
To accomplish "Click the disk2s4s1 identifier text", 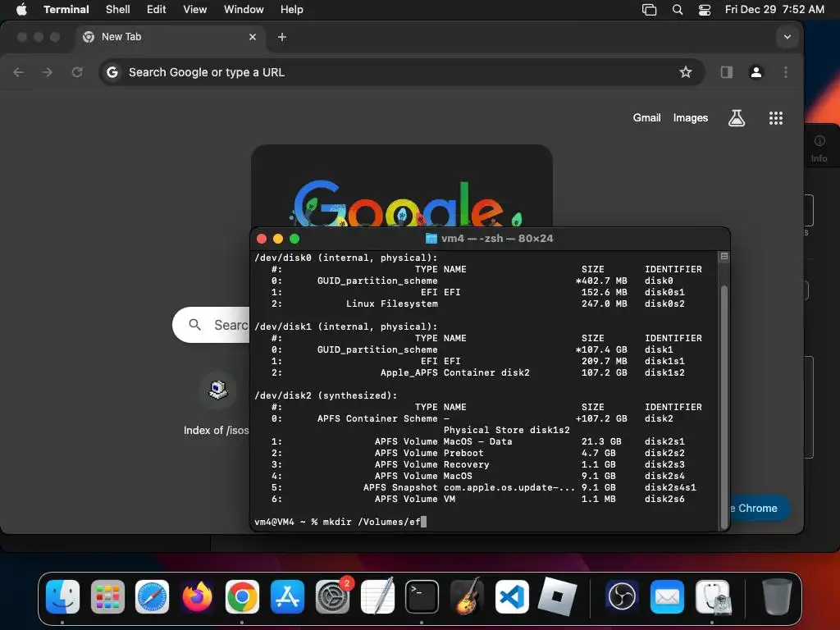I will click(670, 487).
